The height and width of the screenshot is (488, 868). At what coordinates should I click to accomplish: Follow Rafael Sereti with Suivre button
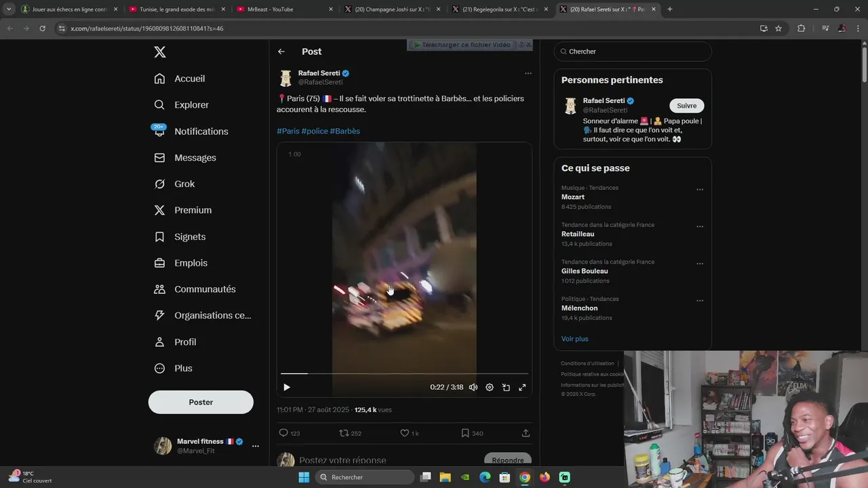click(x=687, y=106)
